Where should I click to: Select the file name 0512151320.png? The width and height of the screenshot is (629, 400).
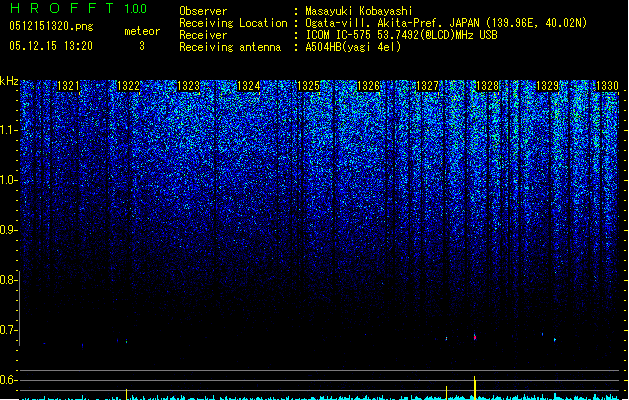(51, 26)
